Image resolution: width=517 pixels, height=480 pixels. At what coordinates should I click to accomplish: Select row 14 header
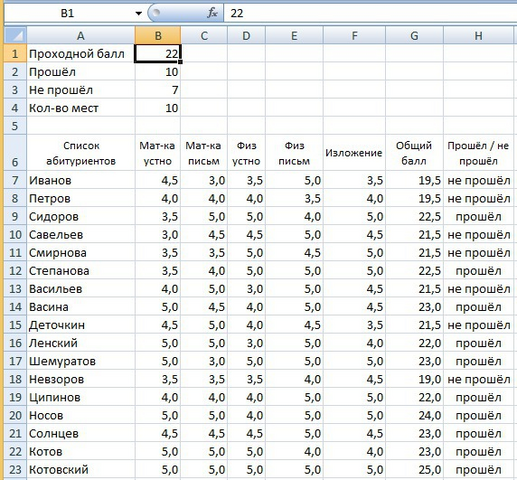(15, 307)
